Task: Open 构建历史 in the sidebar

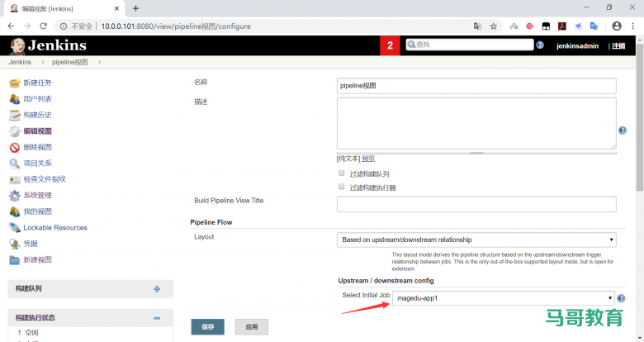Action: (37, 115)
